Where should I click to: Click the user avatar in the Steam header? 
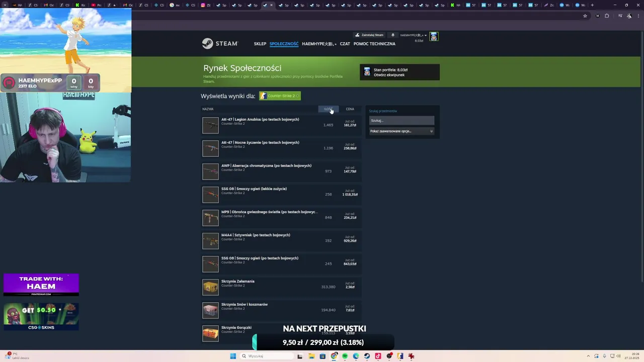point(434,36)
